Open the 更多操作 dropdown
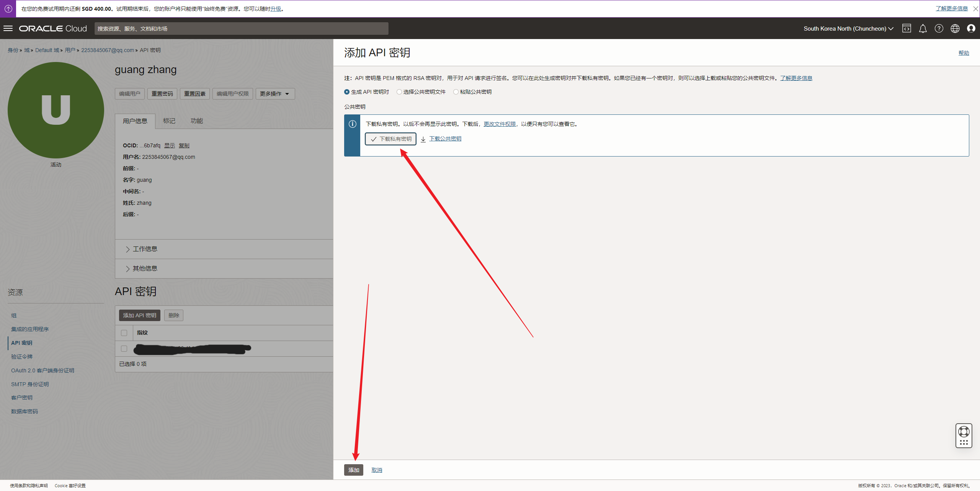Image resolution: width=980 pixels, height=491 pixels. [275, 94]
